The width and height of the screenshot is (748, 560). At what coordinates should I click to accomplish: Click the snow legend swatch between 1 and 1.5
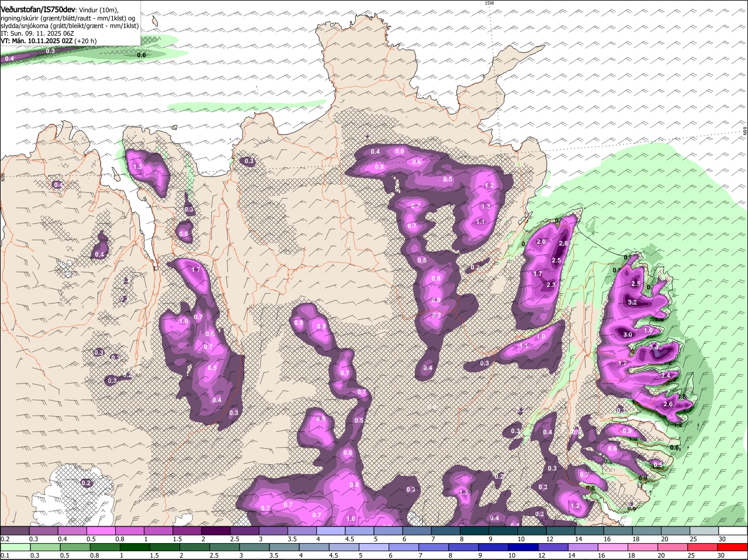(x=158, y=531)
